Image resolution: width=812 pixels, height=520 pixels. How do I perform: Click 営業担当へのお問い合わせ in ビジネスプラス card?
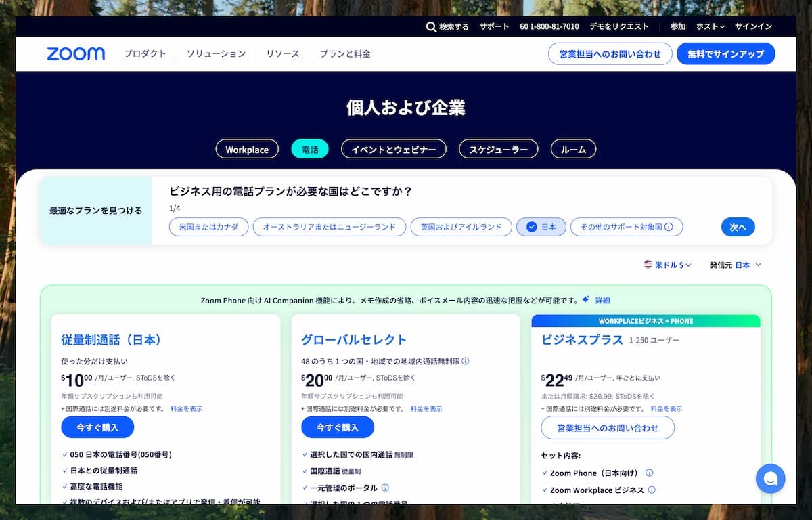(608, 428)
